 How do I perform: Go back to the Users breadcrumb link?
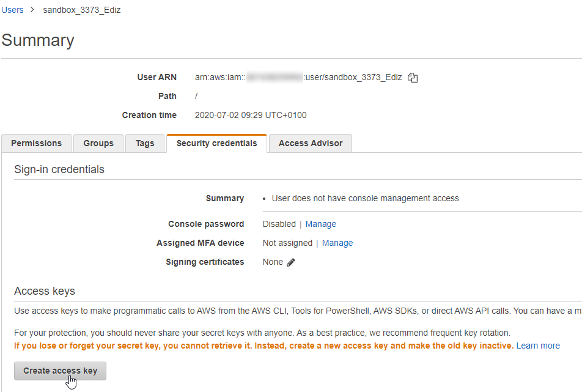pyautogui.click(x=12, y=10)
